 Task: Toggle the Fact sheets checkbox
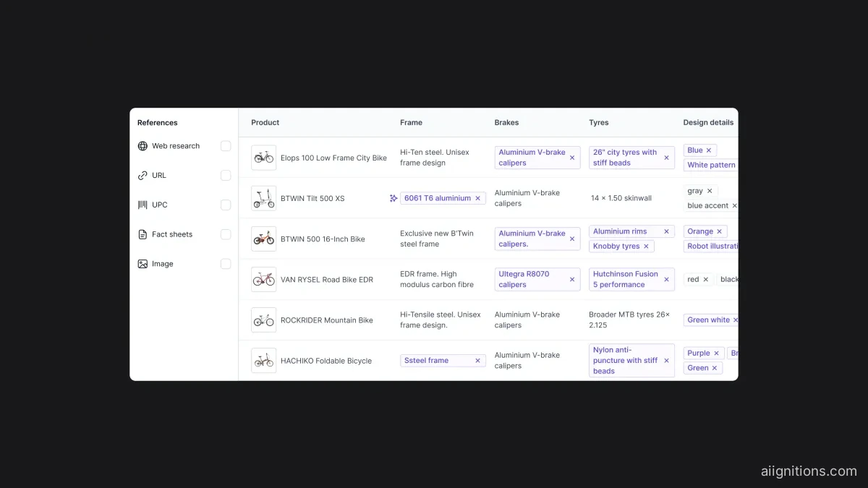tap(226, 234)
